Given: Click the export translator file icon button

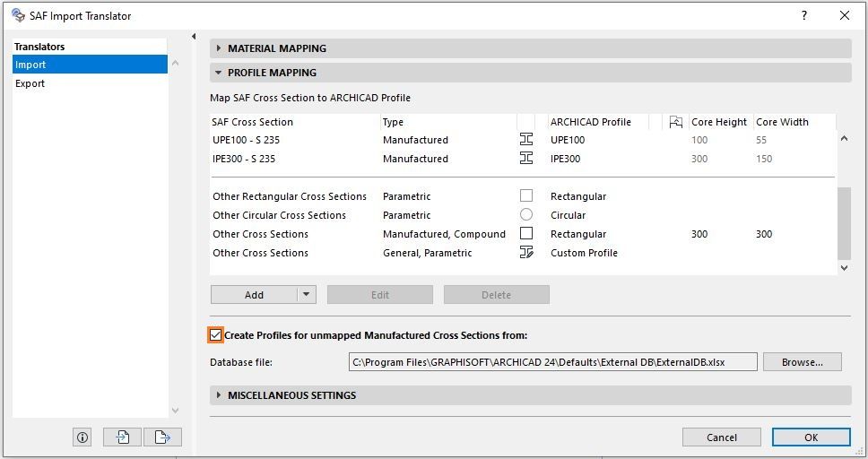Looking at the screenshot, I should coord(163,437).
